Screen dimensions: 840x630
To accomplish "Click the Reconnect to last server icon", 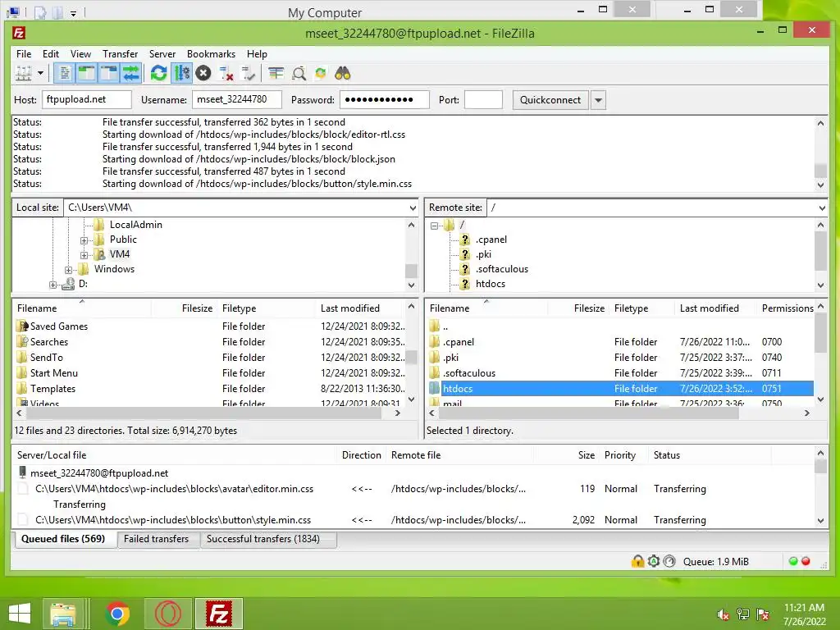I will [248, 73].
